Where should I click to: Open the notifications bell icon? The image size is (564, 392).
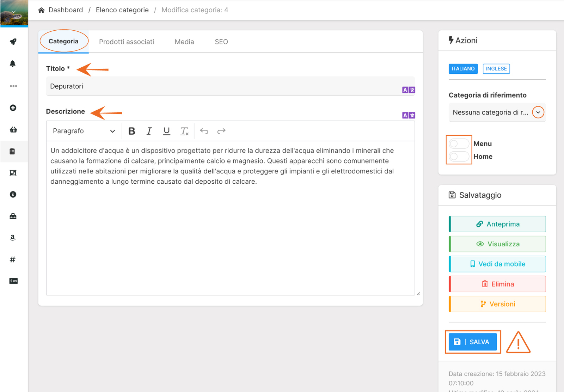pos(13,64)
